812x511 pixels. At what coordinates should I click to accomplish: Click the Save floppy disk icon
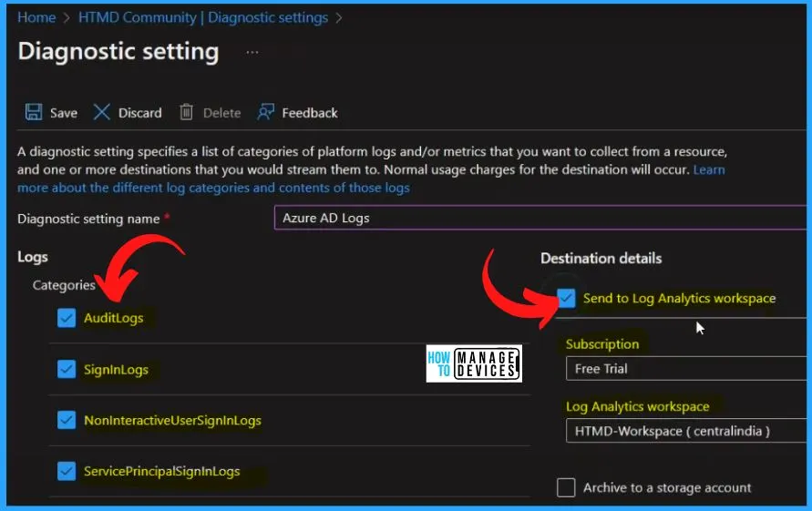click(34, 112)
